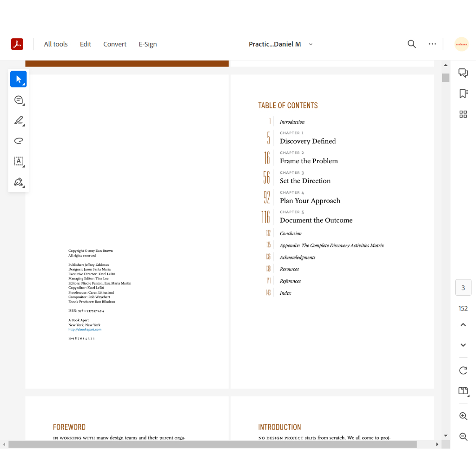Select the highlighter tool
This screenshot has height=476, width=476.
[x=19, y=120]
